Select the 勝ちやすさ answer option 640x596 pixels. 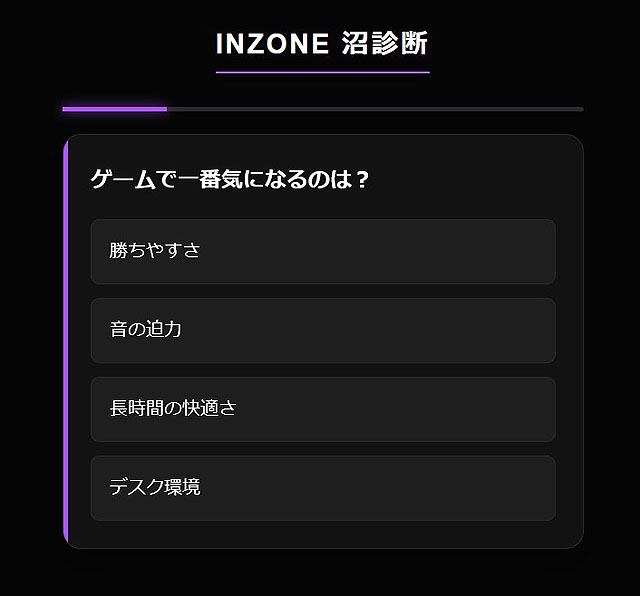pos(155,251)
